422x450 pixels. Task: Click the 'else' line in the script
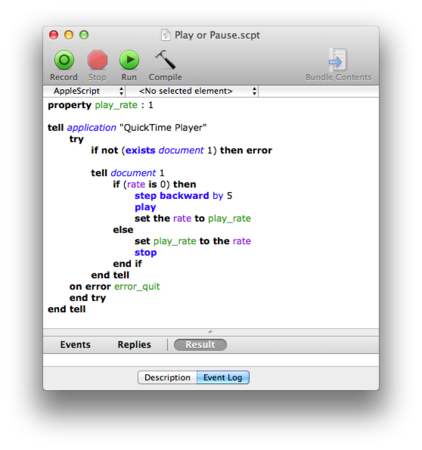123,230
